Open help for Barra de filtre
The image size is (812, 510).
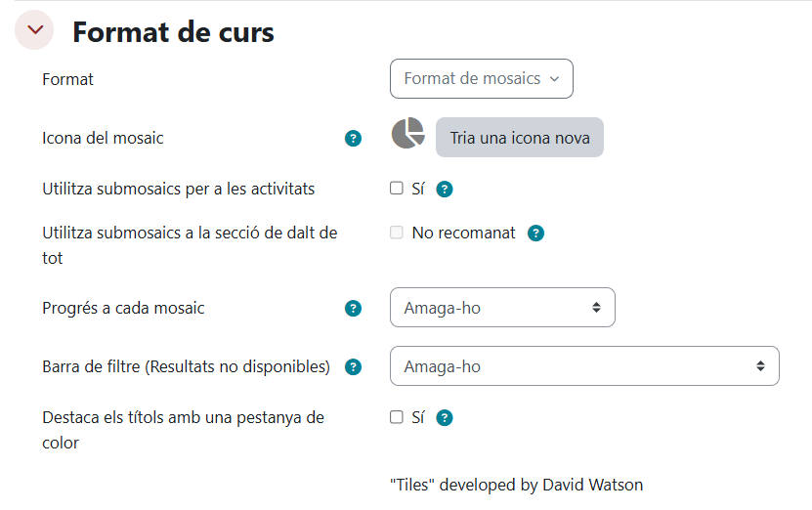pyautogui.click(x=354, y=367)
